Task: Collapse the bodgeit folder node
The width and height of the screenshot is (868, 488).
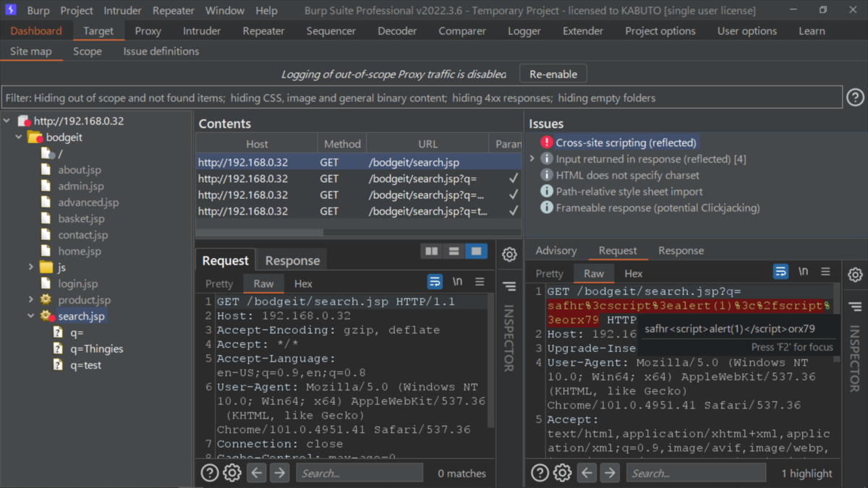Action: tap(19, 137)
